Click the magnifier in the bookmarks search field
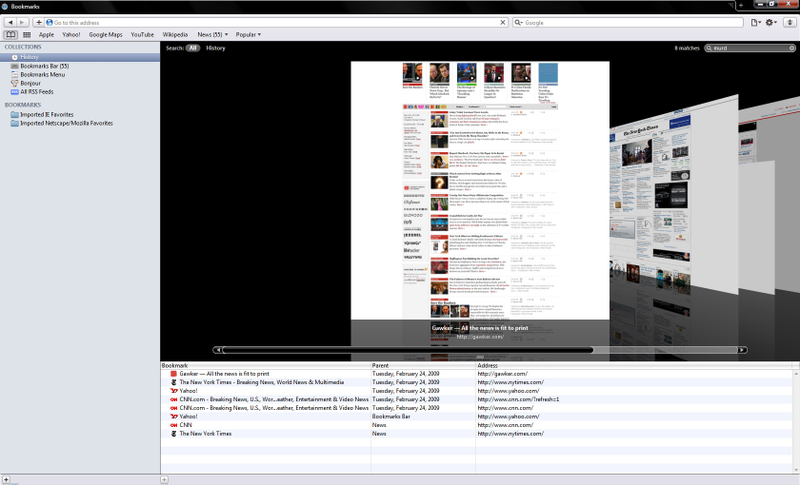The width and height of the screenshot is (800, 485). click(709, 48)
